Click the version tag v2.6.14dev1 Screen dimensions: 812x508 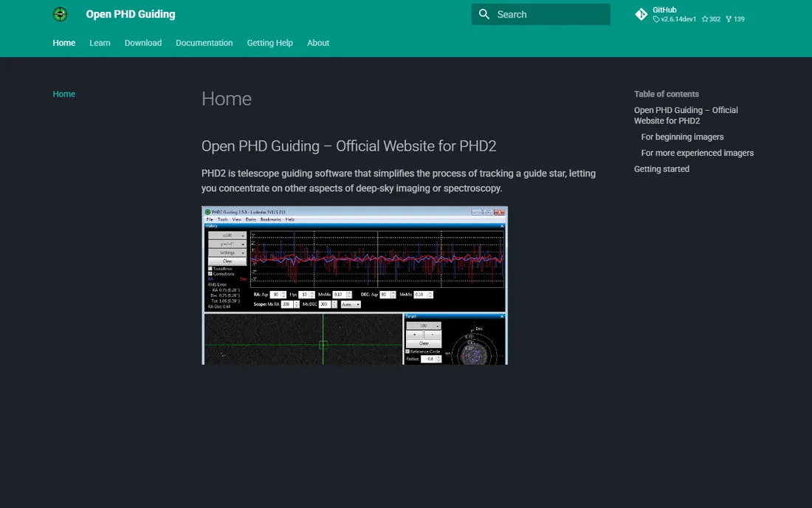click(674, 19)
